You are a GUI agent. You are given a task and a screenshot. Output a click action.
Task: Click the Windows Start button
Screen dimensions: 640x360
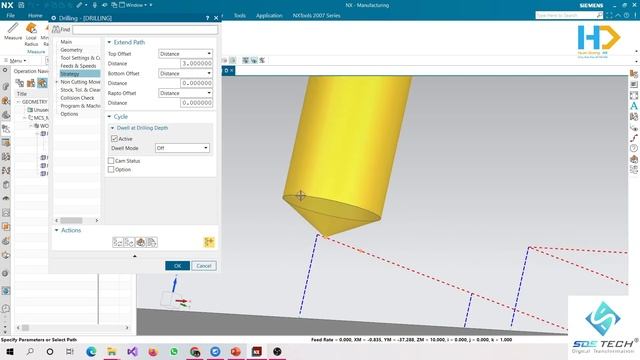[10, 351]
